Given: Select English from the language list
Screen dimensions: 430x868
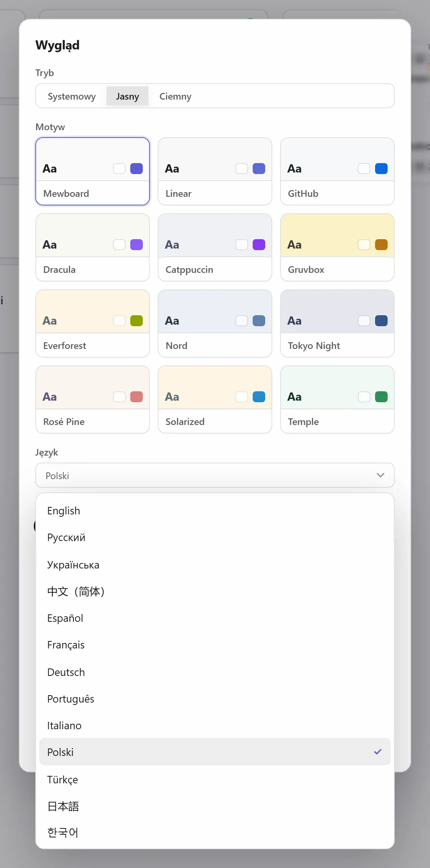Looking at the screenshot, I should (215, 511).
